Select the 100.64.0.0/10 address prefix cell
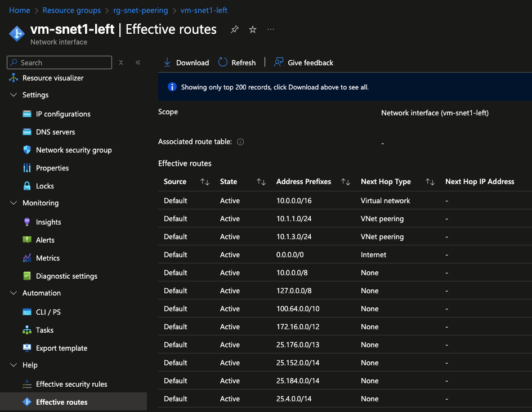This screenshot has width=532, height=412. pos(298,308)
